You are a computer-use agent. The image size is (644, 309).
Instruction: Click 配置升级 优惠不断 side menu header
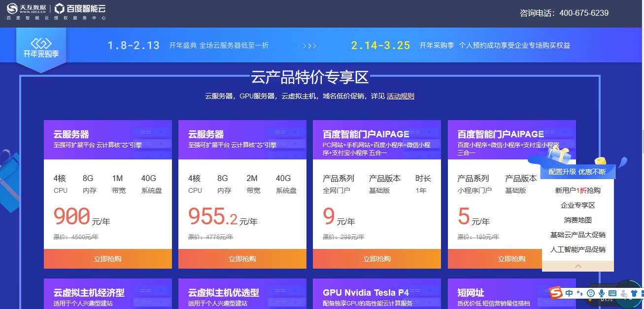[x=577, y=172]
